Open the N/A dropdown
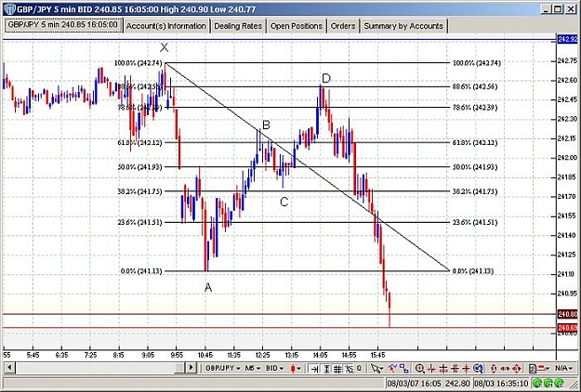This screenshot has width=581, height=392. click(x=564, y=368)
